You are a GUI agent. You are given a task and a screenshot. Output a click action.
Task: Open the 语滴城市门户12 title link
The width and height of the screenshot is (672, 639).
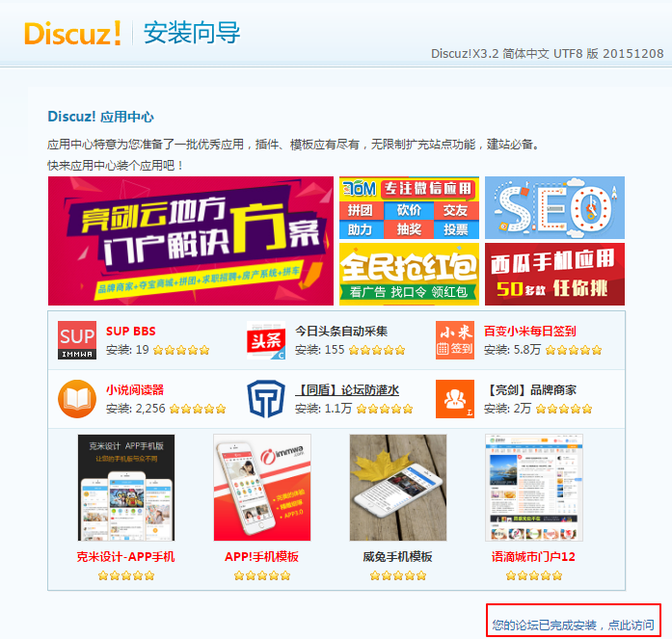[x=533, y=557]
